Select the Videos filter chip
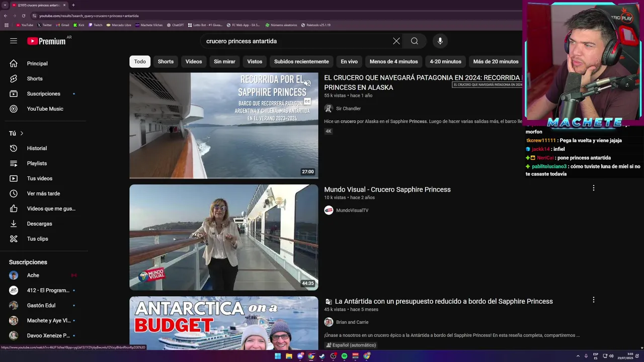Image resolution: width=644 pixels, height=362 pixels. click(x=194, y=61)
